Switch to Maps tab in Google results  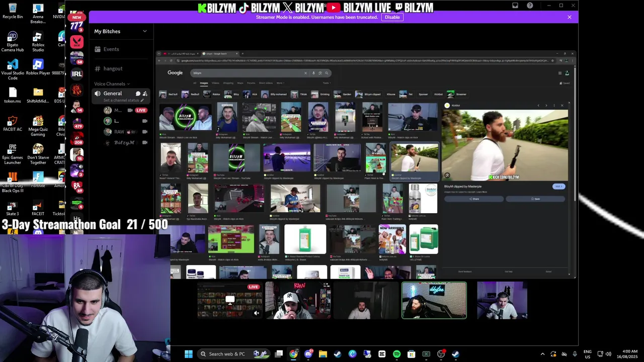click(240, 83)
